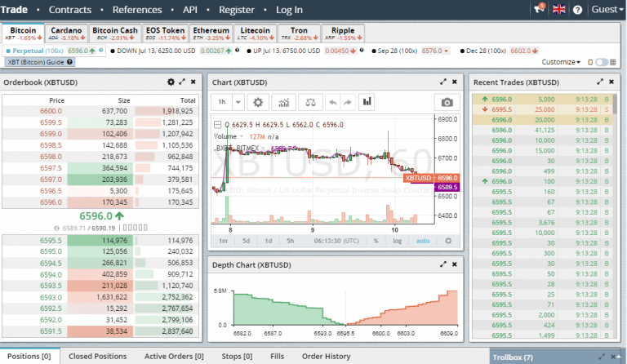Screen dimensions: 627x364
Task: Click the announcements megaphone icon
Action: 539,9
